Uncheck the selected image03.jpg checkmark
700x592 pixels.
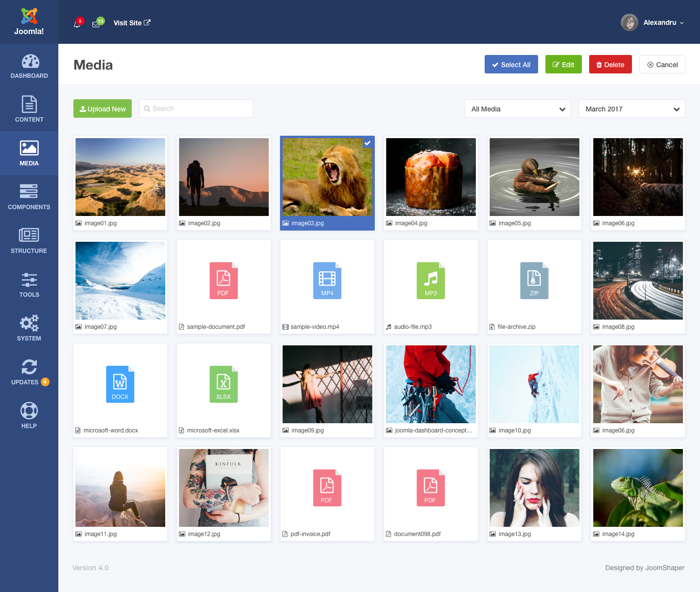click(368, 143)
